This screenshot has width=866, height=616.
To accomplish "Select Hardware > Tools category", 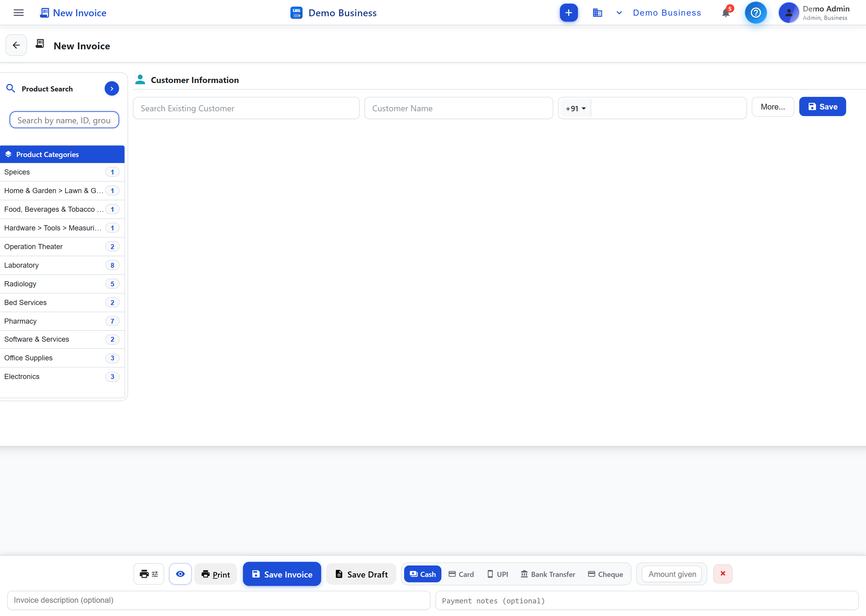I will 62,228.
